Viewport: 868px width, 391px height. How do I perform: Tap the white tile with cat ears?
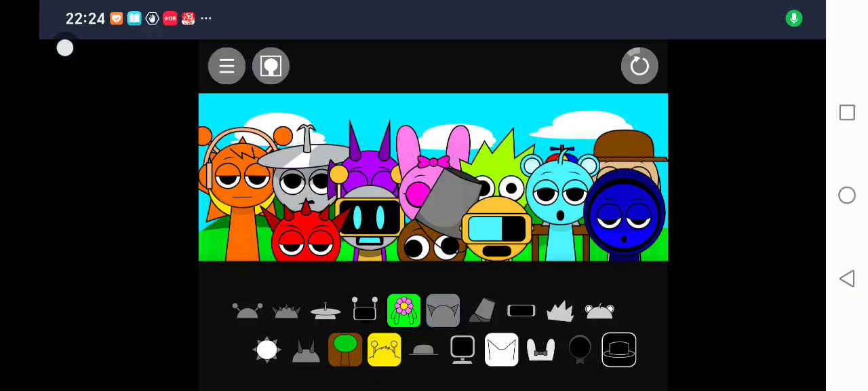502,350
